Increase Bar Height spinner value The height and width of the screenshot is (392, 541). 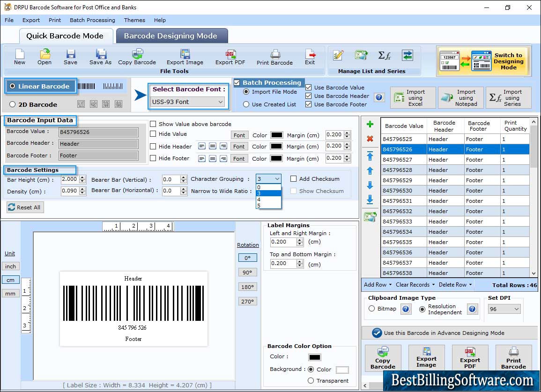pos(82,178)
